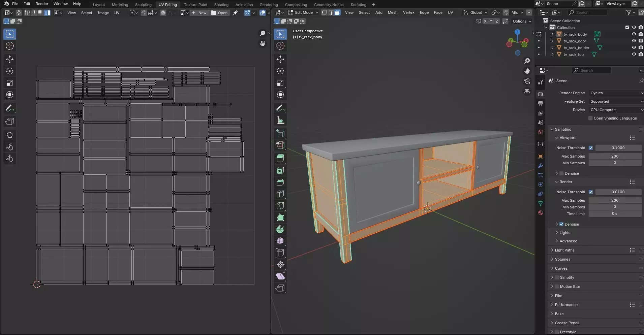Click New image button
The height and width of the screenshot is (335, 644).
pos(199,13)
